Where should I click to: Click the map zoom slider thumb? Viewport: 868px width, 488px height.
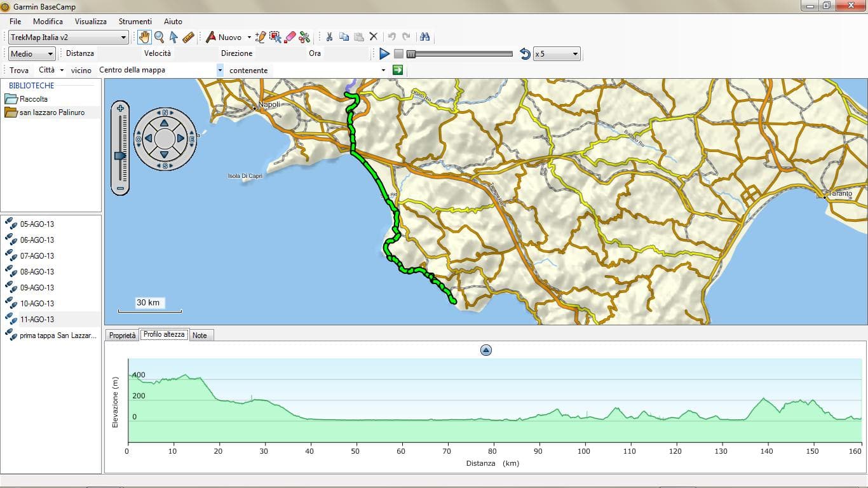pos(120,155)
